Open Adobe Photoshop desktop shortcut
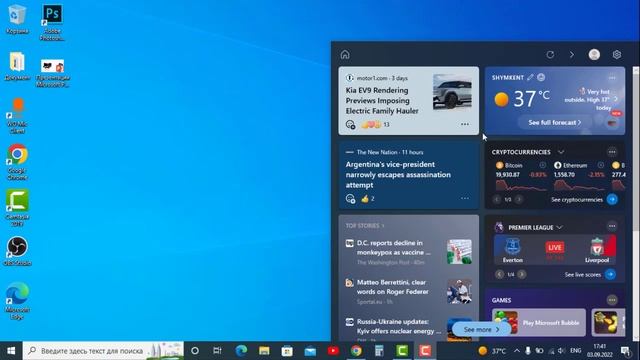 (52, 22)
